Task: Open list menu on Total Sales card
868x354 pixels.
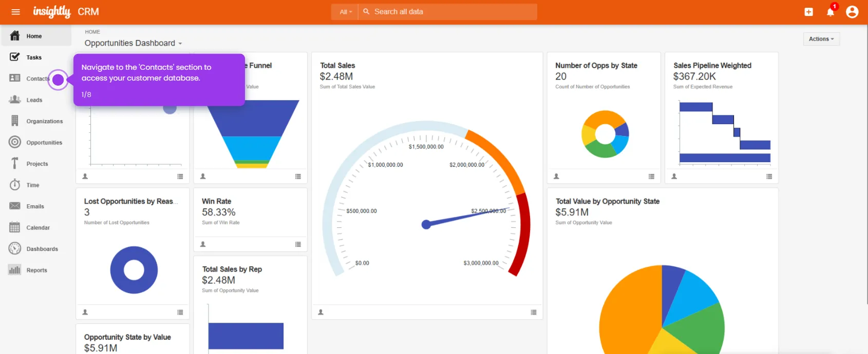Action: (x=534, y=312)
